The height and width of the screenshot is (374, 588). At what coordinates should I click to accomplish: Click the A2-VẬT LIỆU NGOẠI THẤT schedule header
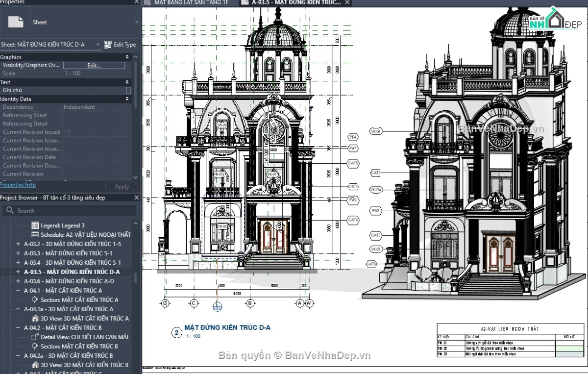point(510,329)
